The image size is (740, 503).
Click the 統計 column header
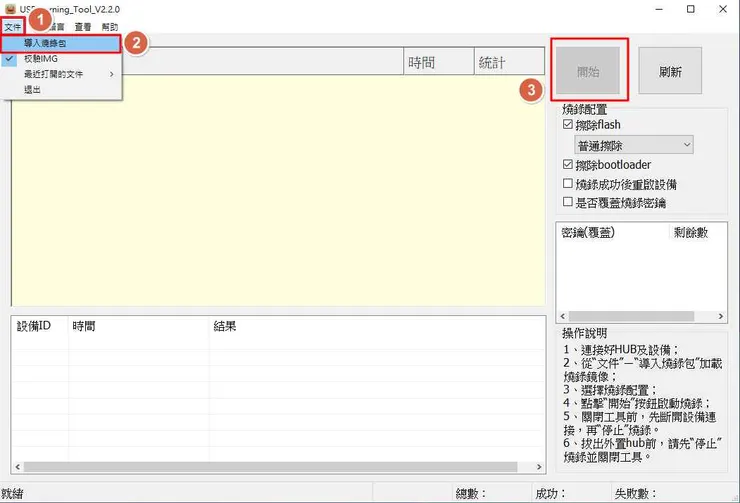[x=509, y=62]
